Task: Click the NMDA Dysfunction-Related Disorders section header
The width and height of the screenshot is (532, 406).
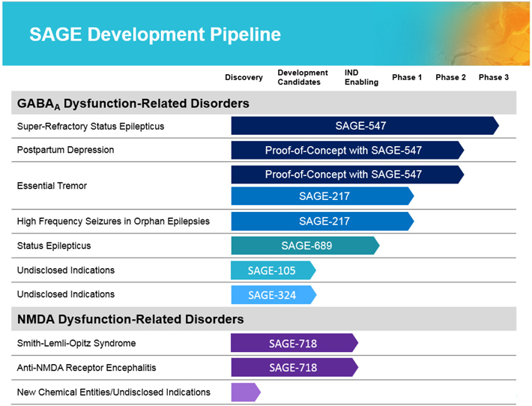Action: 130,319
